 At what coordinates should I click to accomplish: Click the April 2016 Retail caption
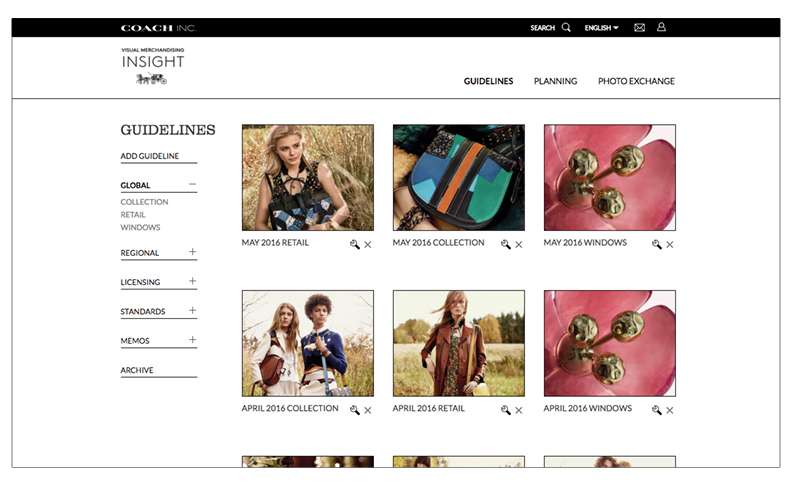point(429,409)
